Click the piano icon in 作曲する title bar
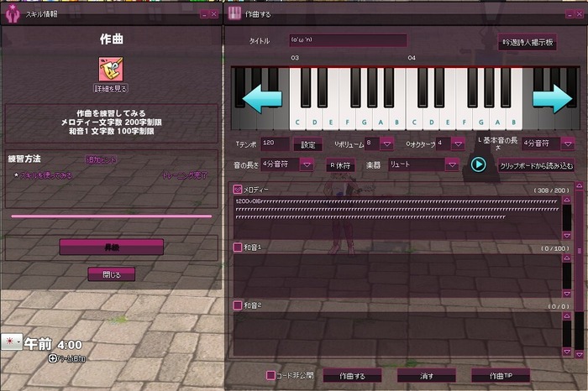Screen dimensions: 588x391 point(234,14)
